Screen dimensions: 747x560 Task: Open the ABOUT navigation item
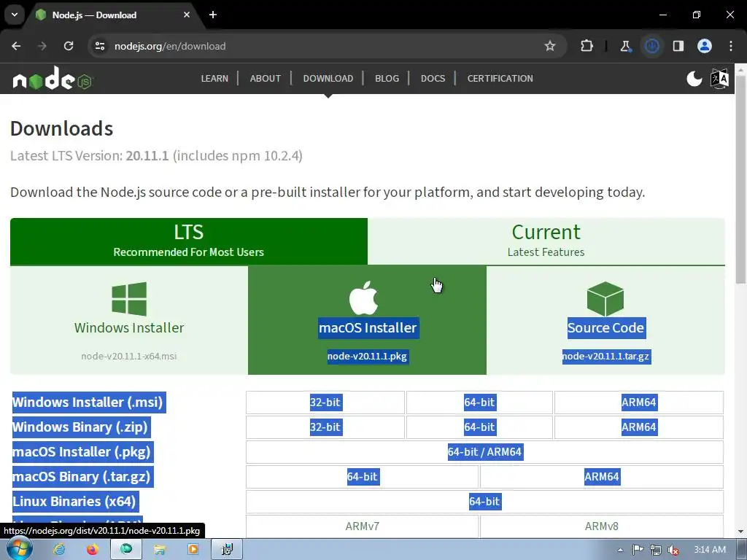pos(266,79)
